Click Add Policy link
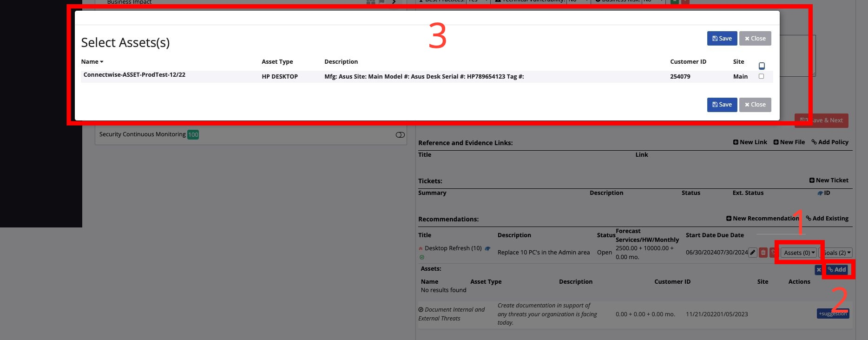Screen dimensions: 868x340 (x=830, y=142)
